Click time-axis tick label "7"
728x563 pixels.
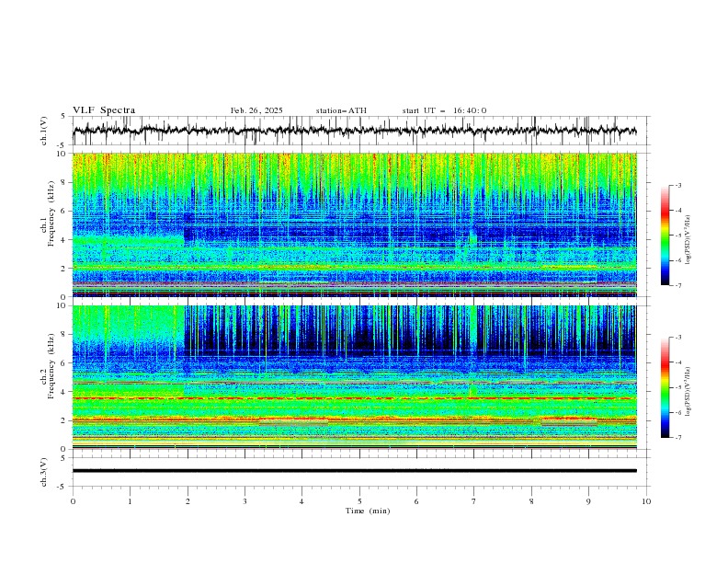[474, 501]
